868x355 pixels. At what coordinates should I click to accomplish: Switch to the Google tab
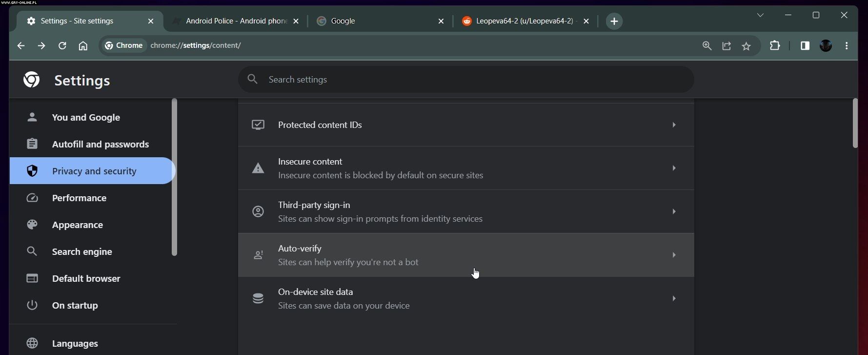coord(376,21)
